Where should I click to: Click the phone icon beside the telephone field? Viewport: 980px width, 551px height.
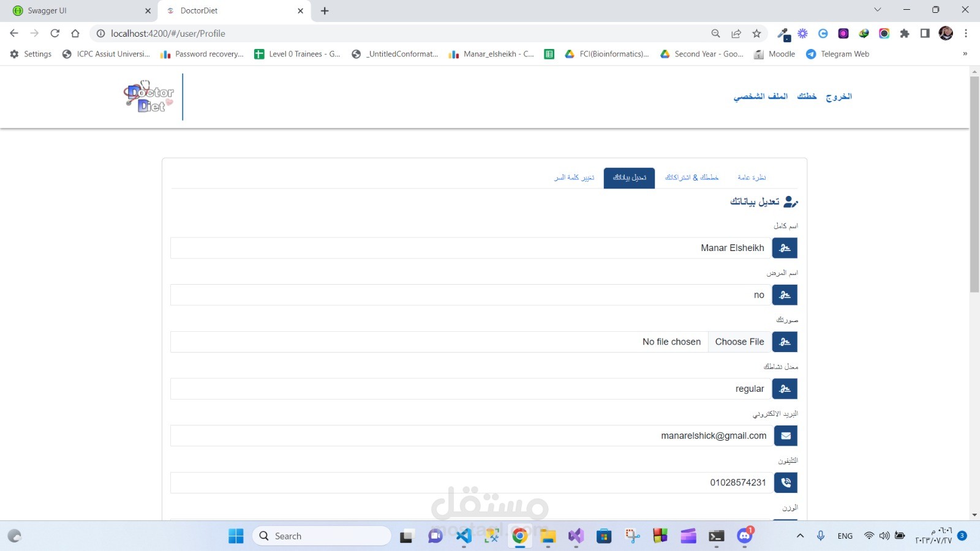786,482
